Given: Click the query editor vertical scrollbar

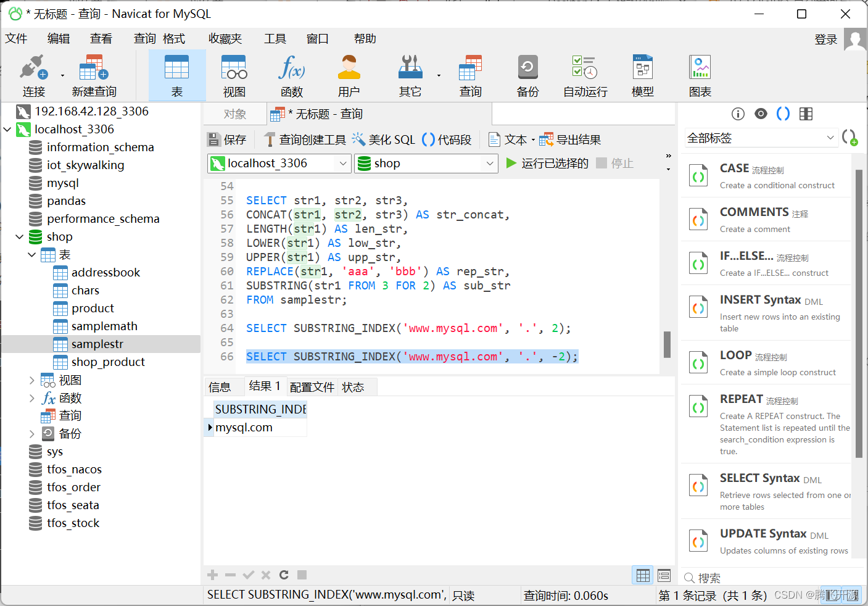Looking at the screenshot, I should coord(667,344).
